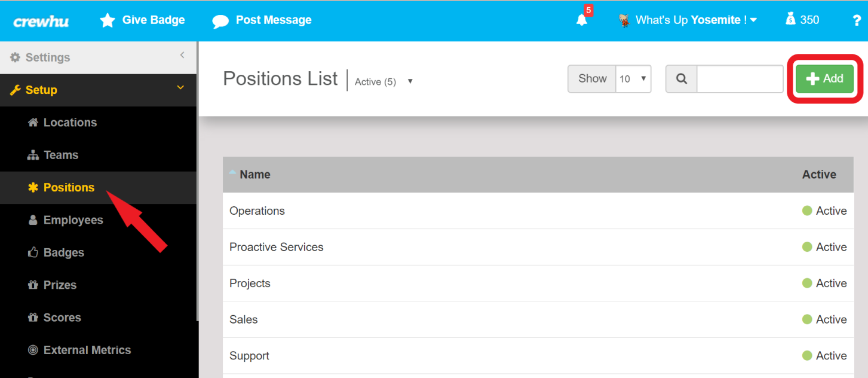The width and height of the screenshot is (868, 378).
Task: Click Active status in Operations row
Action: pyautogui.click(x=824, y=211)
